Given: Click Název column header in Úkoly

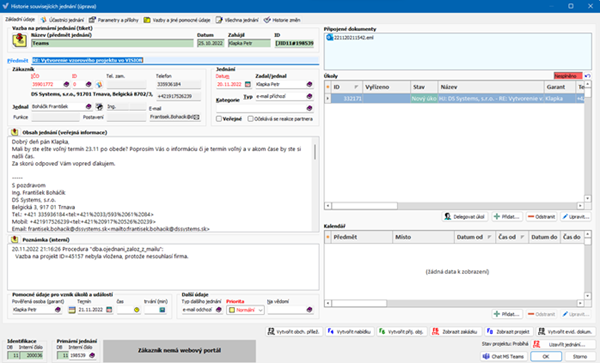Looking at the screenshot, I should point(491,87).
